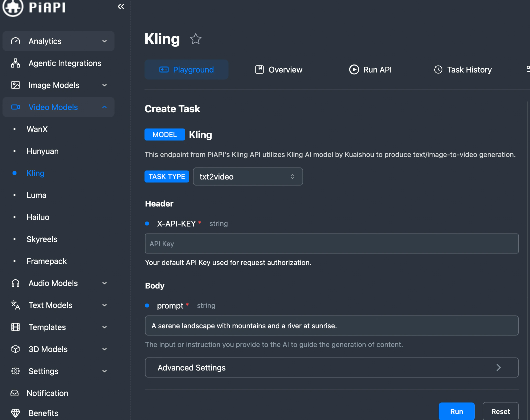Open the Benefits page

(x=58, y=413)
